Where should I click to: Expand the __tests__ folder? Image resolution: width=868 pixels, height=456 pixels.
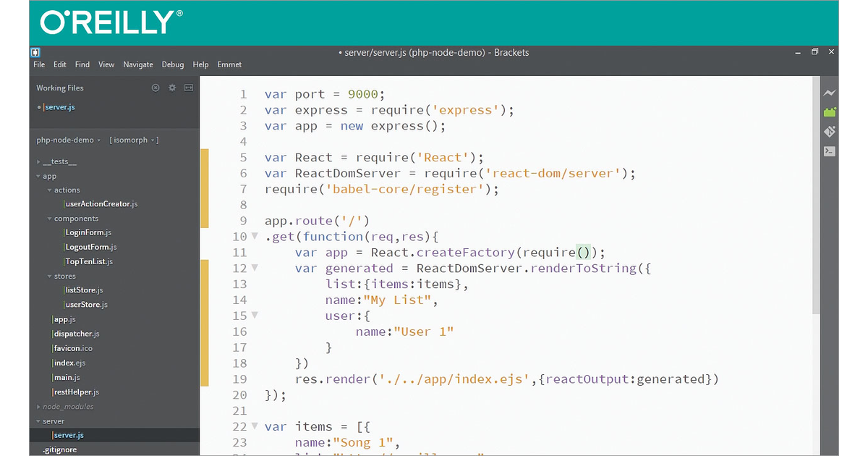38,162
